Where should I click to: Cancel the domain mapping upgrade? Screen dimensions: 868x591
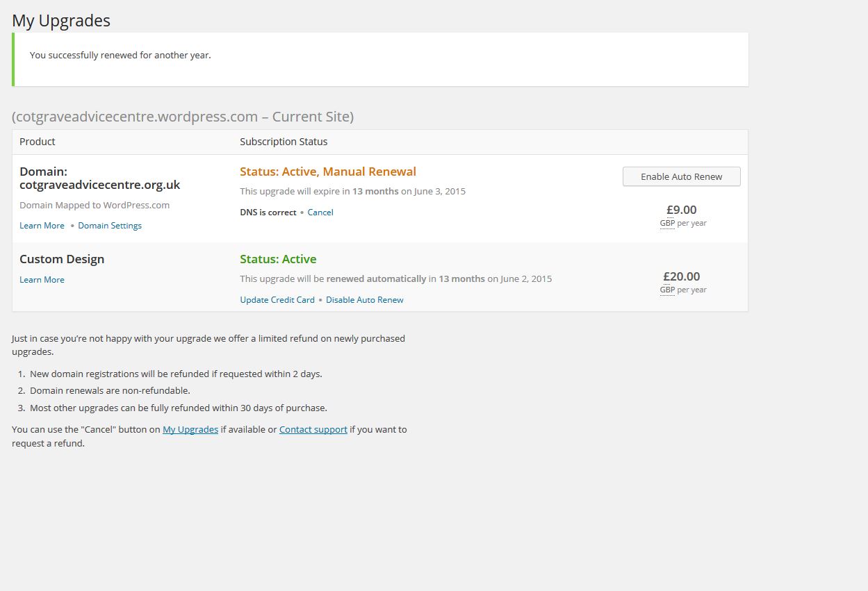(x=320, y=213)
